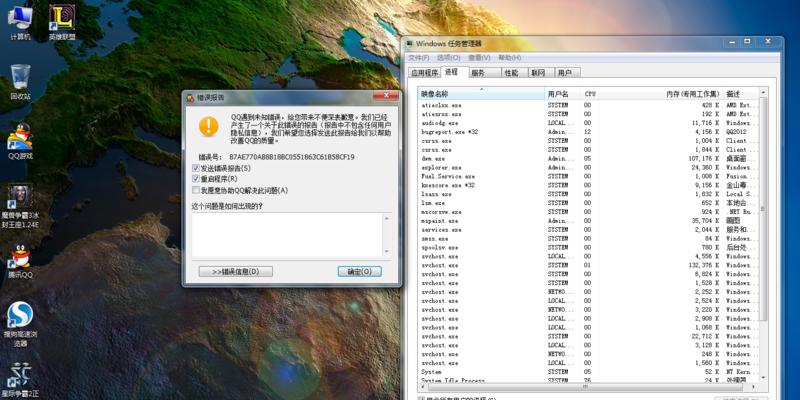
Task: Click the 107,176 K memory value for dwm.exe
Action: [x=702, y=159]
